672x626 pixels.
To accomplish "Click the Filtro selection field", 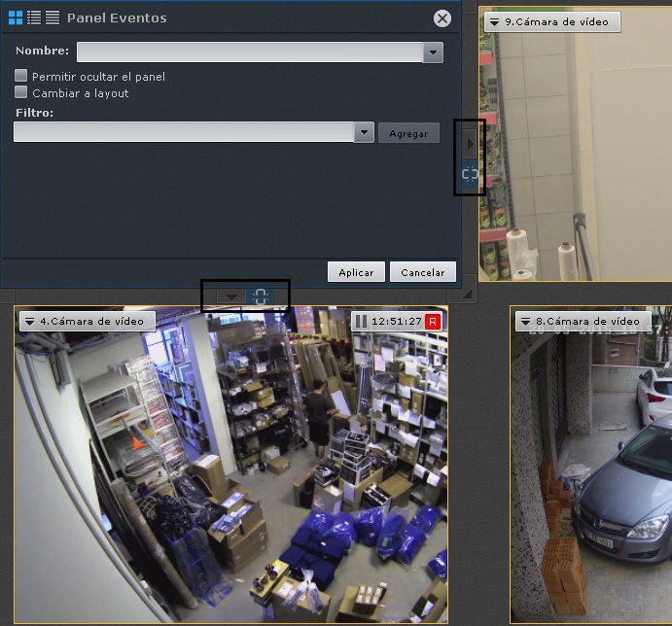I will [x=184, y=132].
